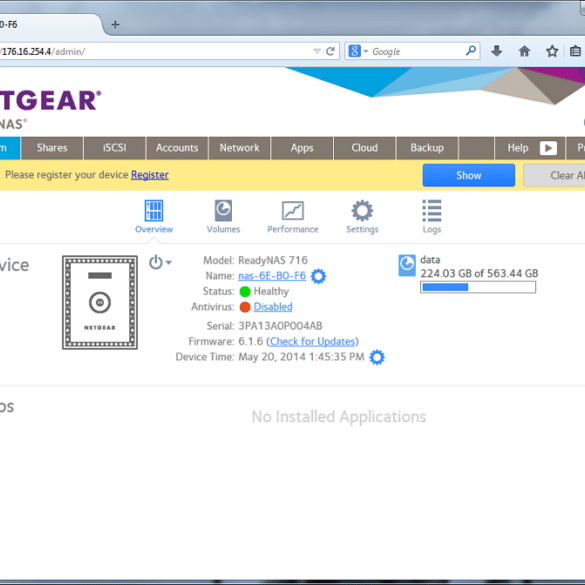Switch to the Network tab
The height and width of the screenshot is (585, 585).
point(239,148)
